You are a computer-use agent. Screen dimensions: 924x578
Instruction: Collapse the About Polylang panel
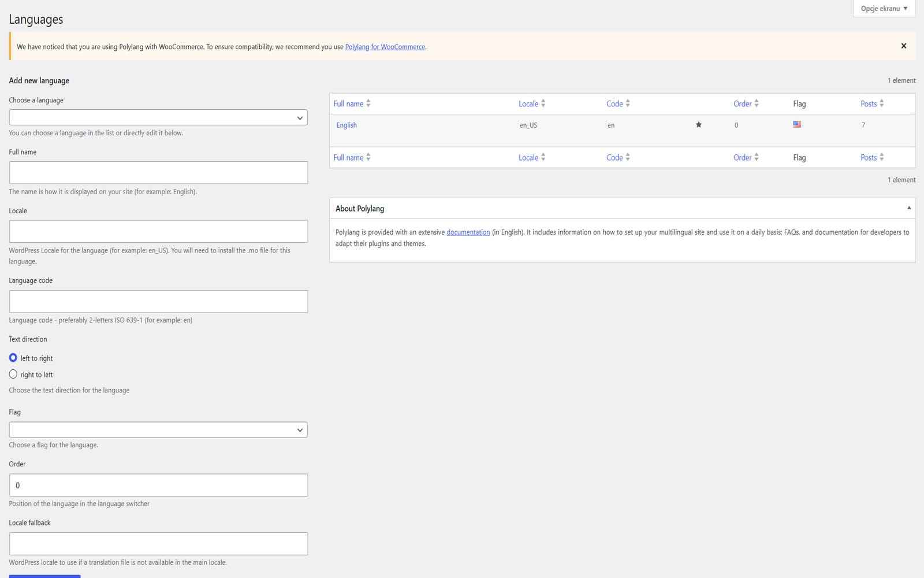tap(909, 208)
